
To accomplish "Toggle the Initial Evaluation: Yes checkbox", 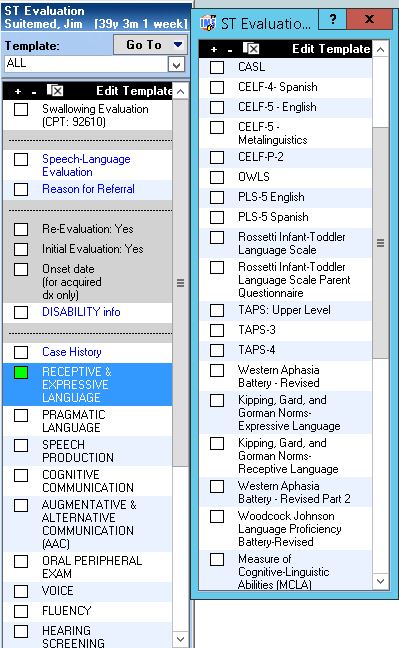I will click(x=21, y=249).
